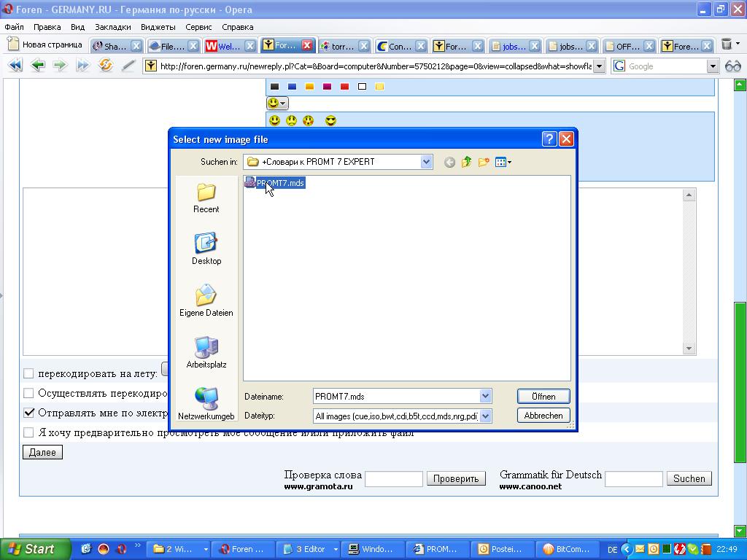Expand hidden tray icons with the arrow
This screenshot has height=560, width=747.
(x=626, y=549)
